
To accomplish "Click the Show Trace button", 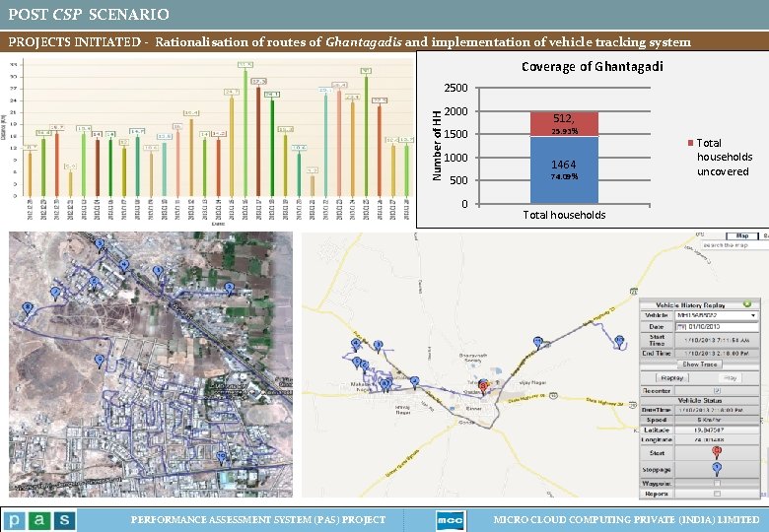I will tap(700, 364).
